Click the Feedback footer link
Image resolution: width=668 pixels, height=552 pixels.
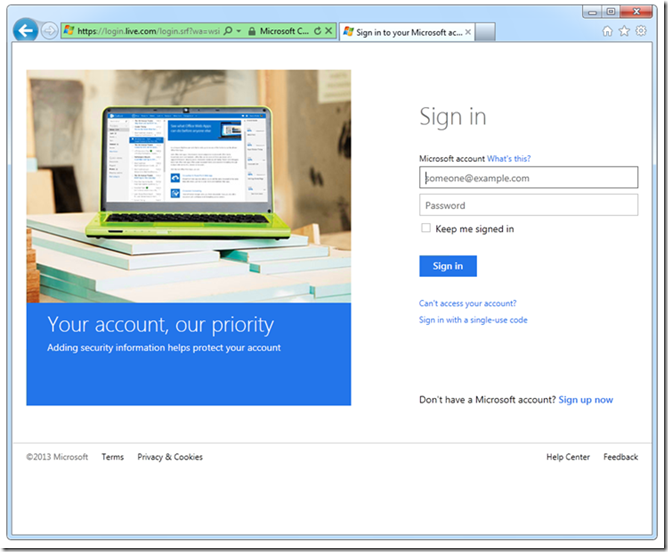pos(620,457)
